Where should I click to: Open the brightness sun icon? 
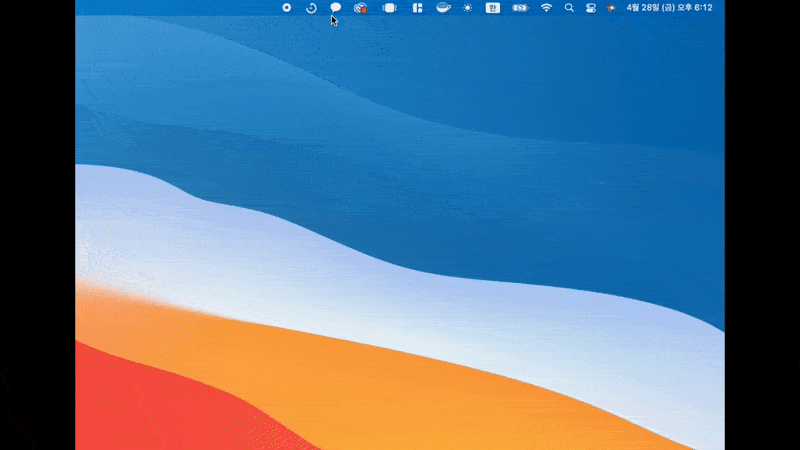coord(467,8)
